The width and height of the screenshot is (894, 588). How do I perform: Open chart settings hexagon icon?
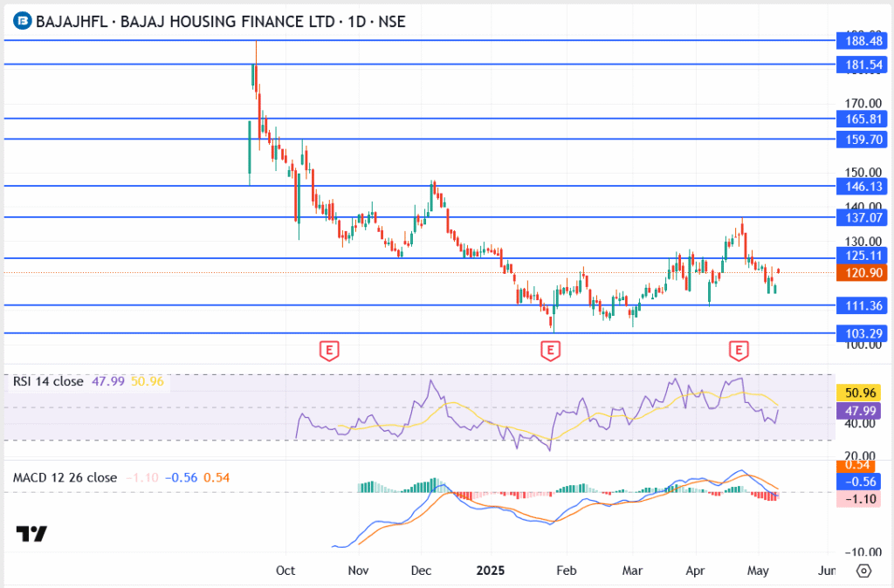[x=863, y=571]
